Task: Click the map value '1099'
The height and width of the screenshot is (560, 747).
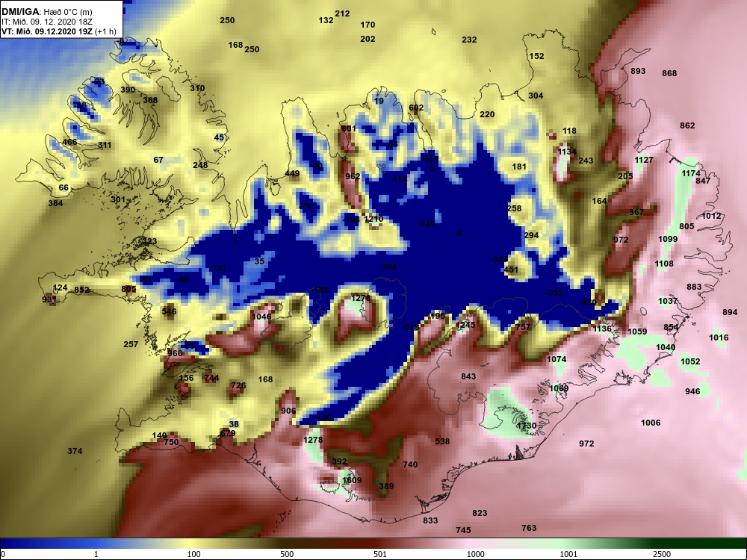Action: click(667, 239)
